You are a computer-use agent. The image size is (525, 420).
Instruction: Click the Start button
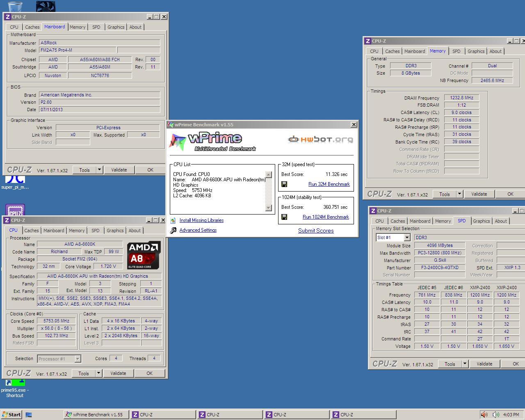(x=11, y=415)
